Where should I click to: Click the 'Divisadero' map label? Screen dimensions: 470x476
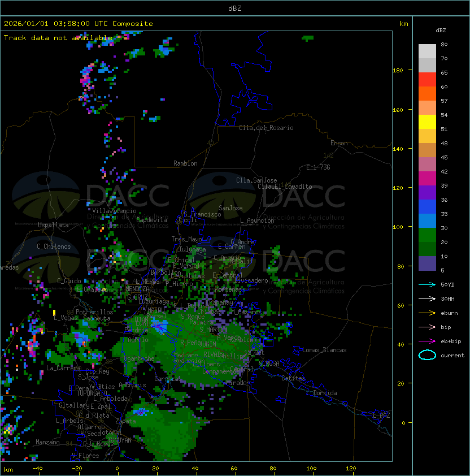251,280
